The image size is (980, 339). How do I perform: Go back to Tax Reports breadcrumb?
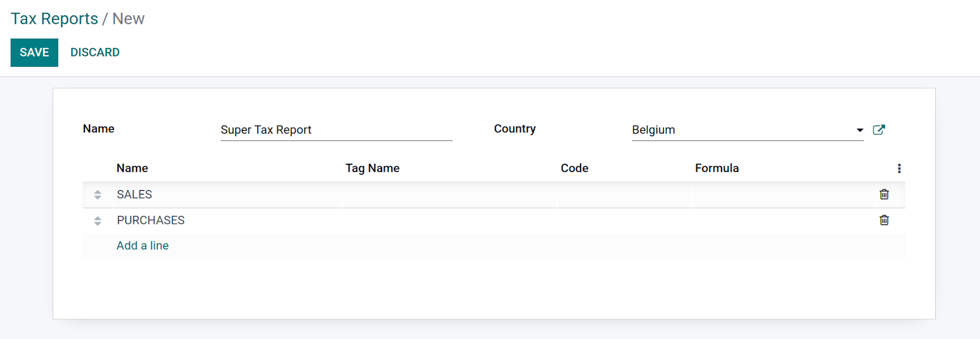click(x=55, y=19)
